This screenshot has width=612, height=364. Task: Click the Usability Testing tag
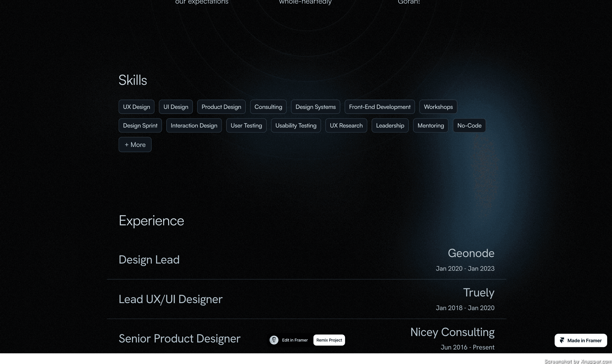(296, 125)
